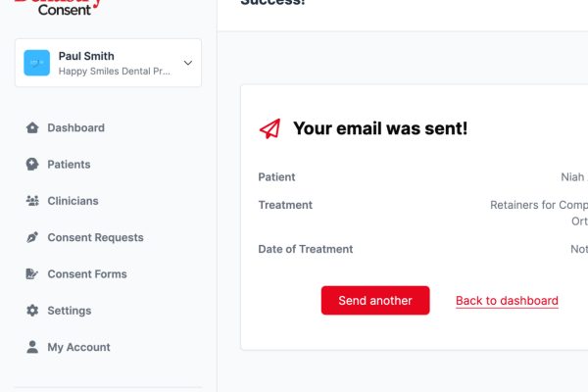Click the My Account person icon
The height and width of the screenshot is (392, 588).
pos(32,347)
